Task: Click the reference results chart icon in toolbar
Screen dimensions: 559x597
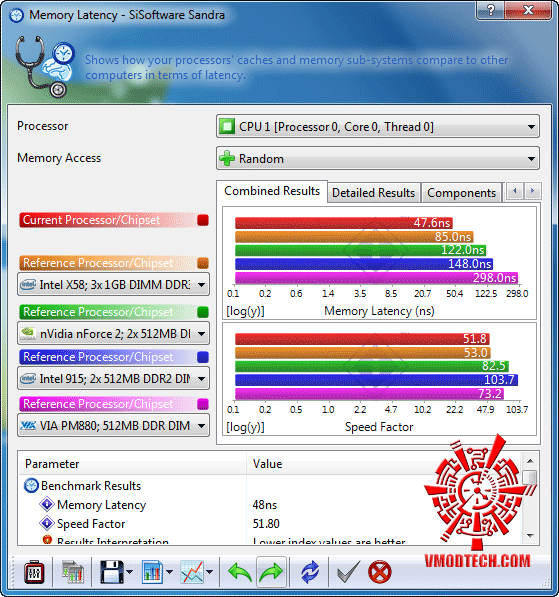Action: click(72, 572)
